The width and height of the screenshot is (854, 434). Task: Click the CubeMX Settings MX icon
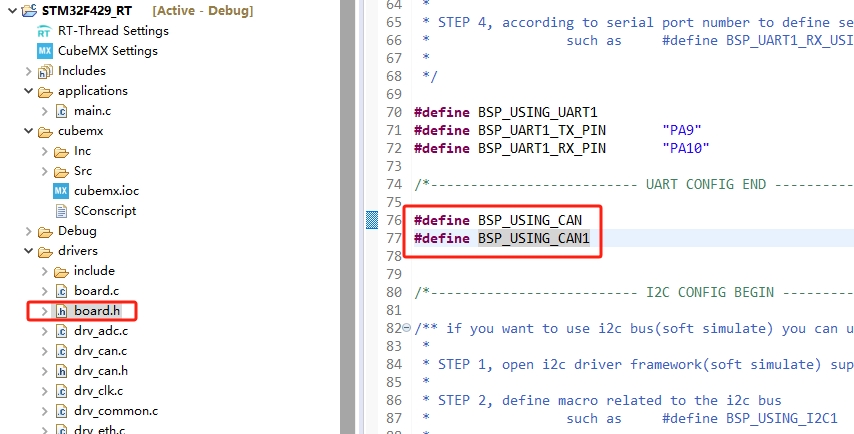(45, 51)
